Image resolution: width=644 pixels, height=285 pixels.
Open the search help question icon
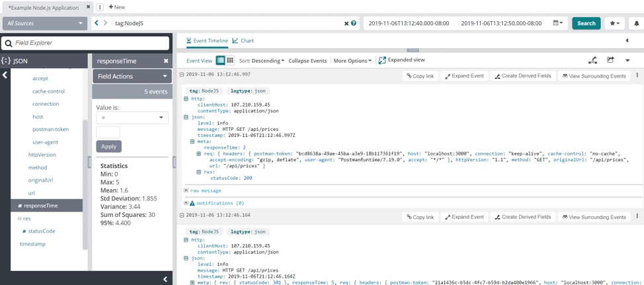tap(354, 23)
